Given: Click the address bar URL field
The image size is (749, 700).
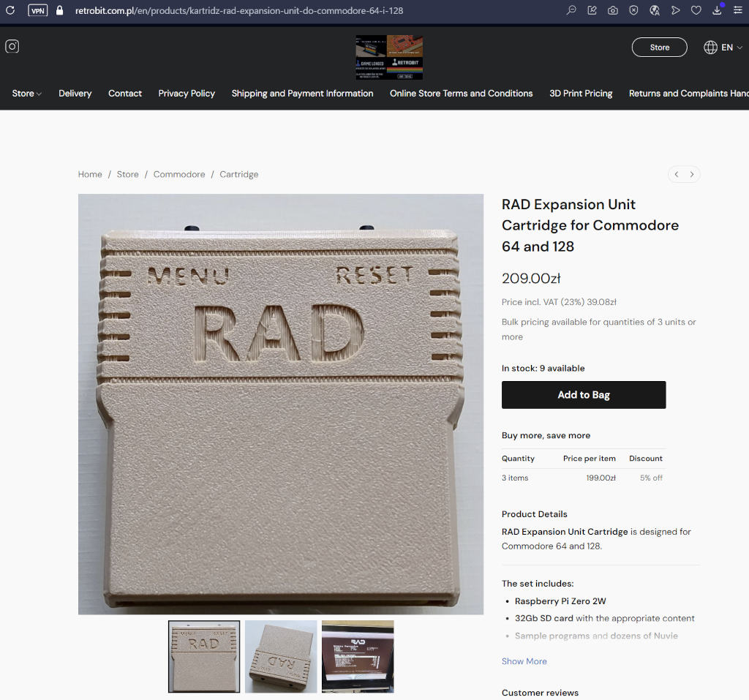Looking at the screenshot, I should [239, 10].
